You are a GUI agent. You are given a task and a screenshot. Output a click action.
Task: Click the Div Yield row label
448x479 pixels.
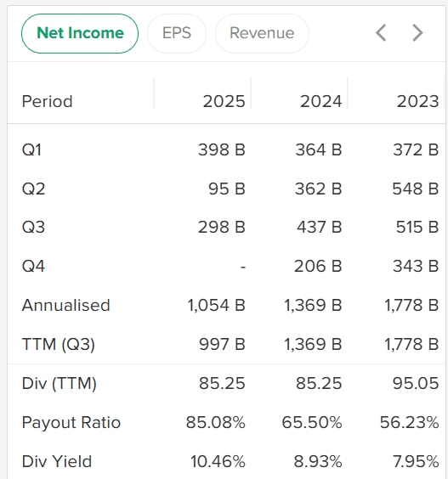[57, 461]
